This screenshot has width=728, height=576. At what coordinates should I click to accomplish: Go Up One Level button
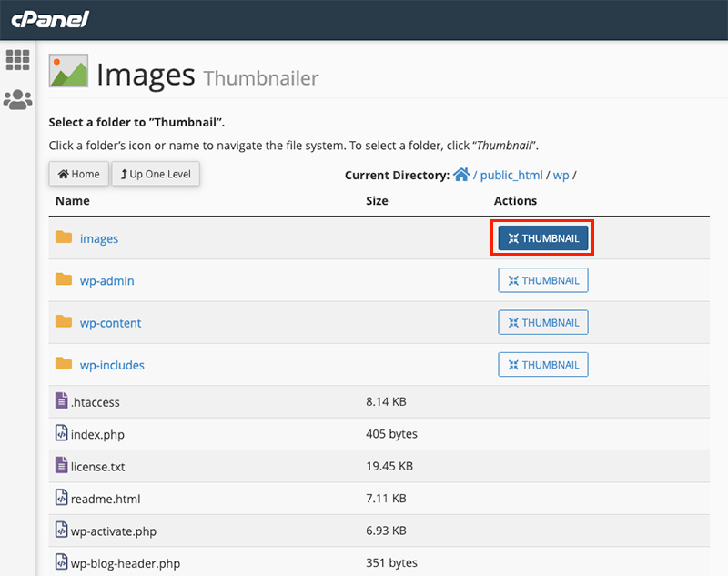tap(156, 174)
